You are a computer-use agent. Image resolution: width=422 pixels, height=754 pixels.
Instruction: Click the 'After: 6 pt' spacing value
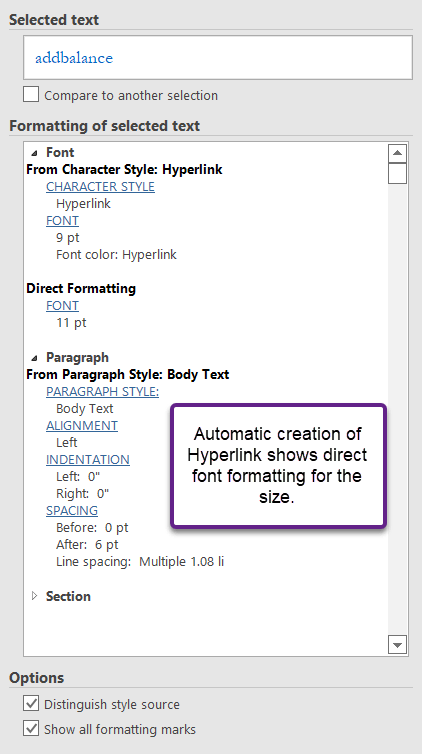click(87, 545)
